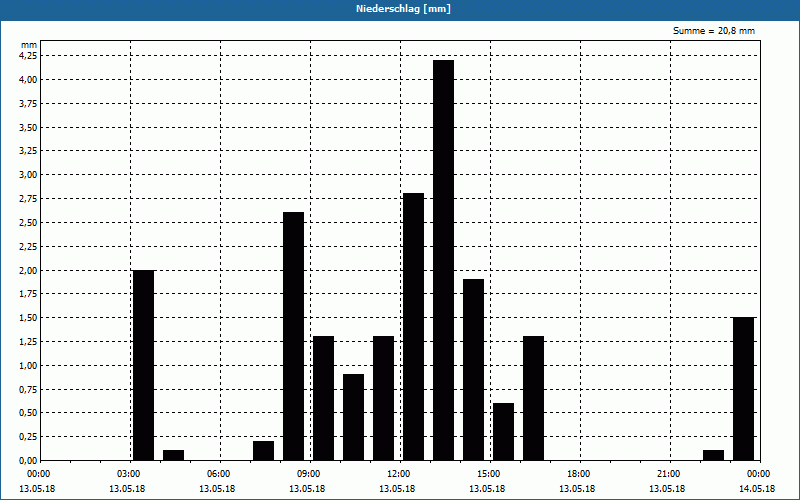Viewport: 800px width, 500px height.
Task: Click the y-axis value 2,25
Action: pyautogui.click(x=28, y=246)
